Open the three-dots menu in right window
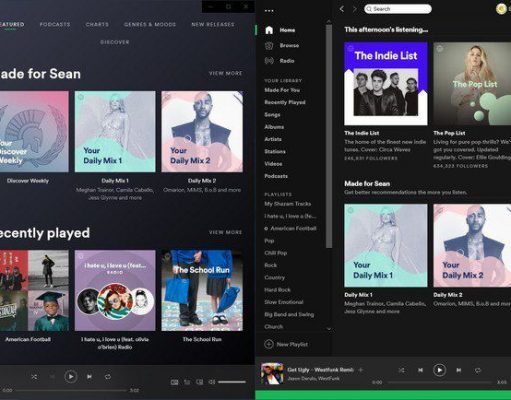The height and width of the screenshot is (400, 511). (x=269, y=11)
